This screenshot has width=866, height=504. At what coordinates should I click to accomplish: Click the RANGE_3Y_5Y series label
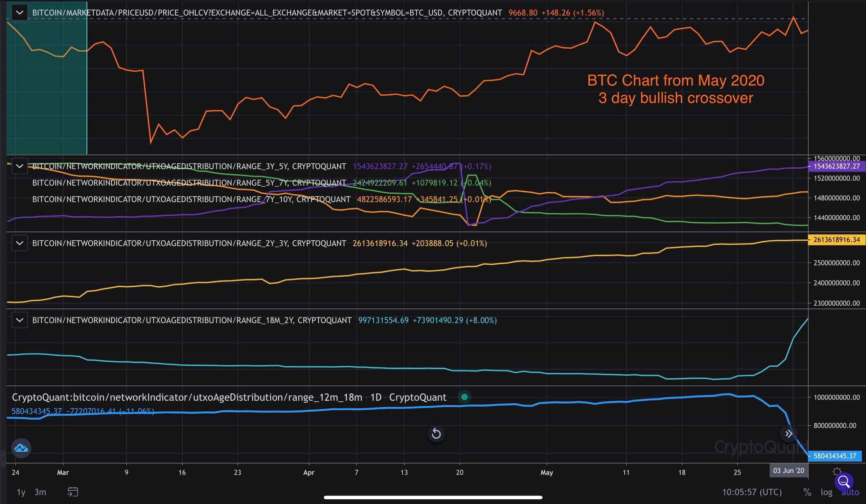click(x=189, y=166)
